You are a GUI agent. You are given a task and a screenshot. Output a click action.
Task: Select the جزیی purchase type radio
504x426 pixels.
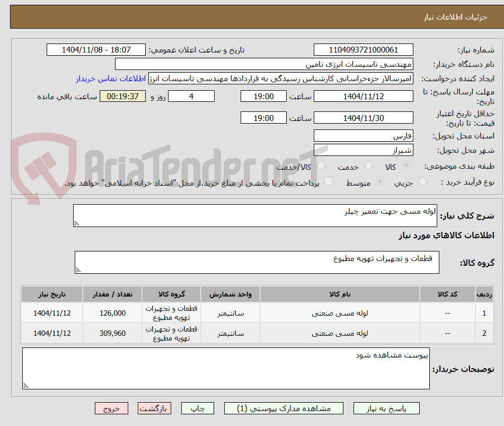(x=423, y=181)
